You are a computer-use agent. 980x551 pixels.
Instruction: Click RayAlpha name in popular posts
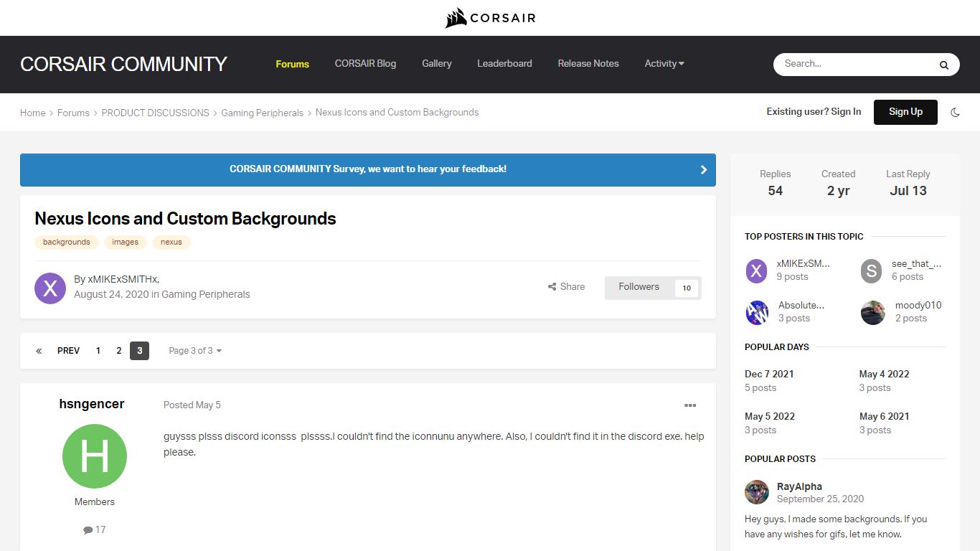click(x=799, y=486)
